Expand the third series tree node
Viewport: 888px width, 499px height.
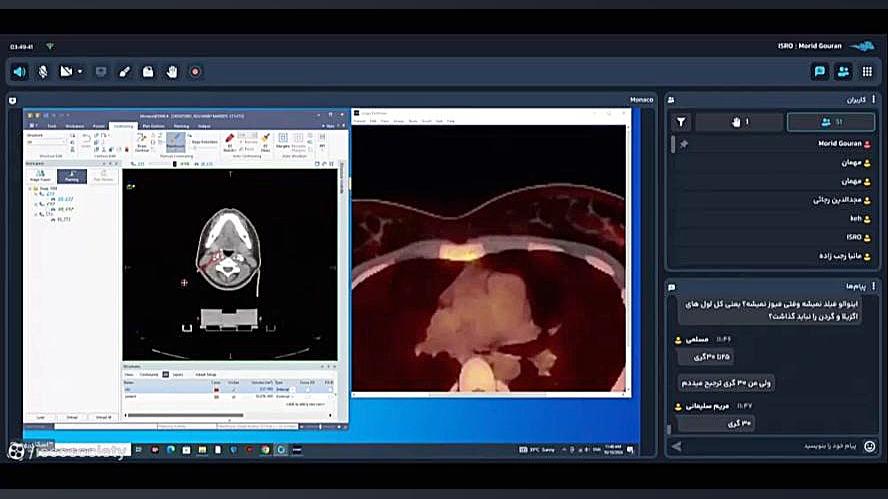coord(36,214)
